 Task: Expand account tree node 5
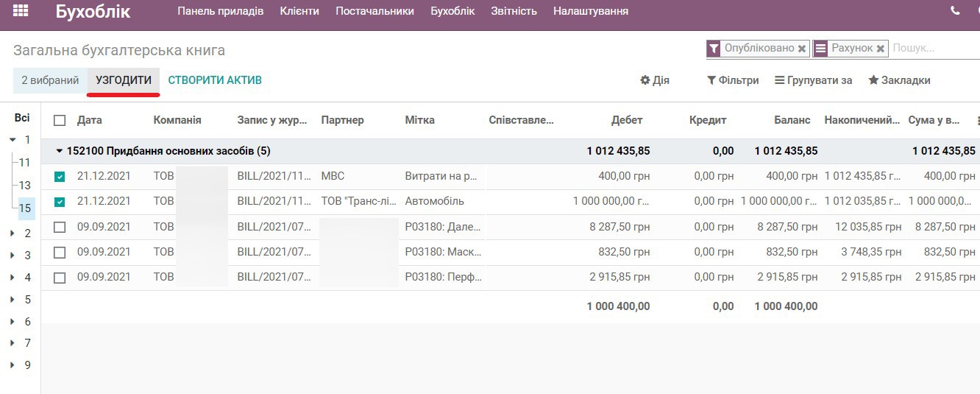[13, 300]
